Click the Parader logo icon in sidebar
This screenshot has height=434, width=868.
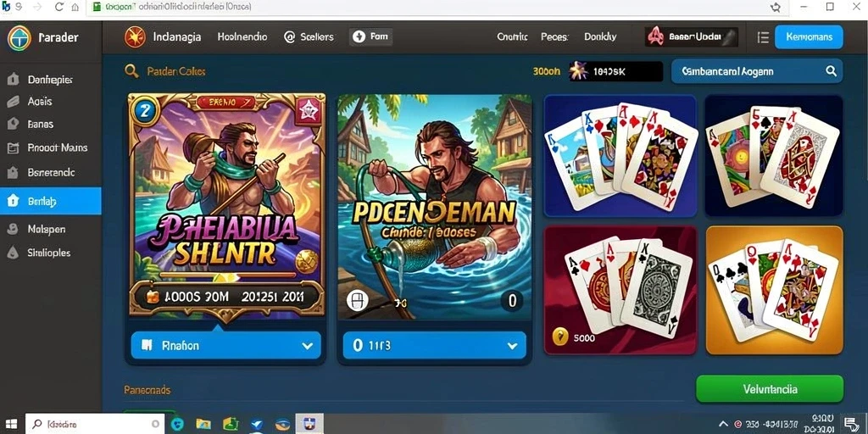[x=20, y=37]
